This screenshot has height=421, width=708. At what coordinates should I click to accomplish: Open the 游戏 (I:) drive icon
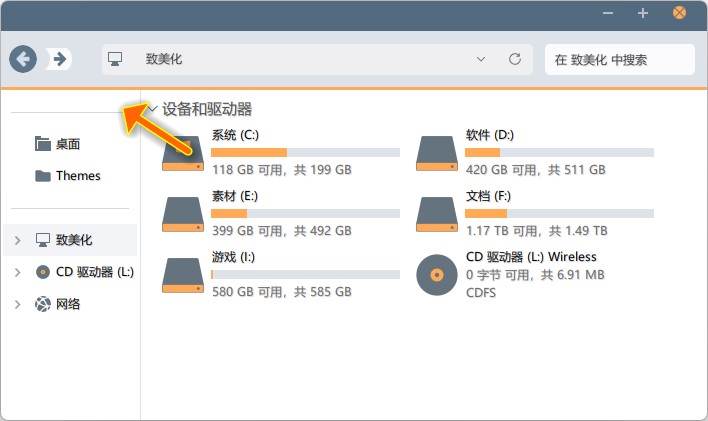tap(182, 274)
